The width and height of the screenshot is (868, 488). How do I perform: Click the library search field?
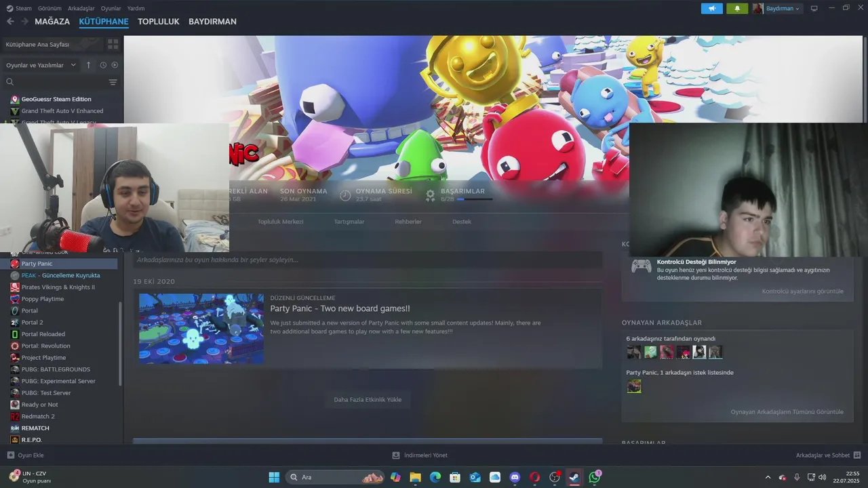pyautogui.click(x=56, y=82)
